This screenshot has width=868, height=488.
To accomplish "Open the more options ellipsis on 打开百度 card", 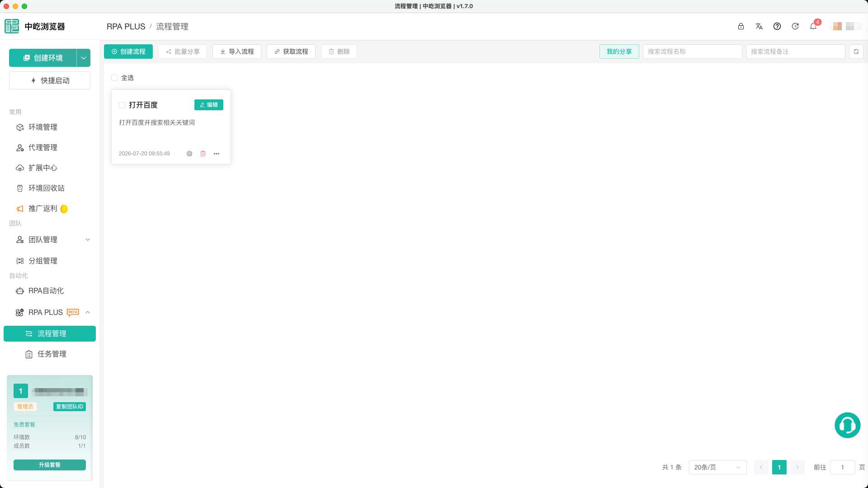I will (217, 154).
